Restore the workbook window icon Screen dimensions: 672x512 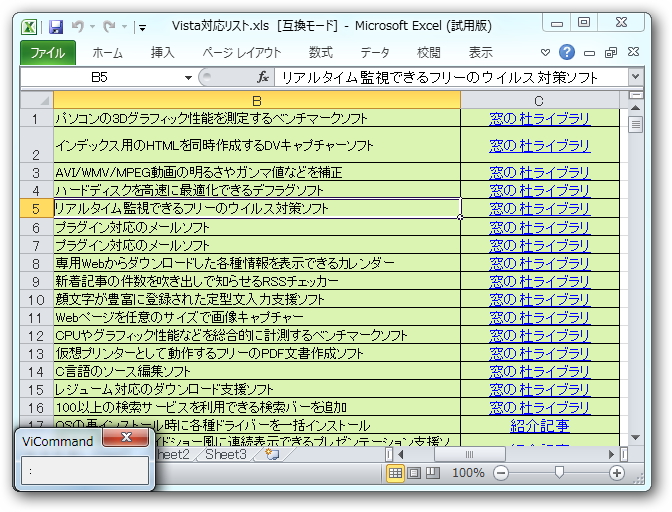pos(611,53)
